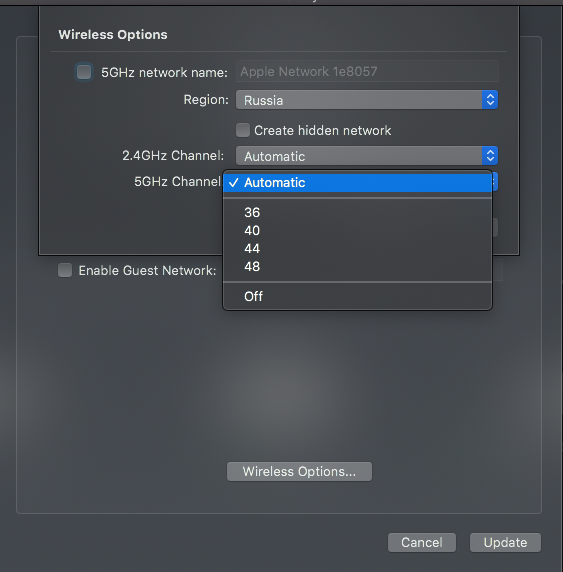Tick the Enable Guest Network checkbox
Screen dimensions: 563x572
click(65, 270)
